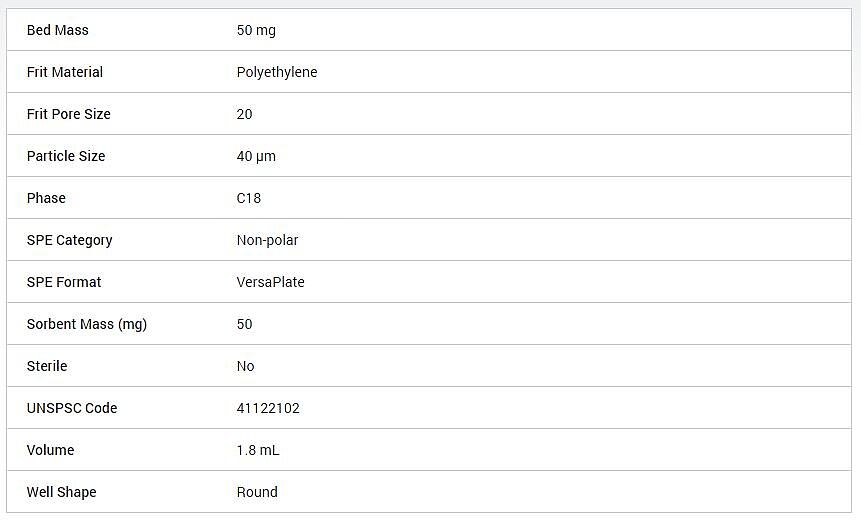
Task: Select the Polyethylene value text
Action: pos(277,72)
